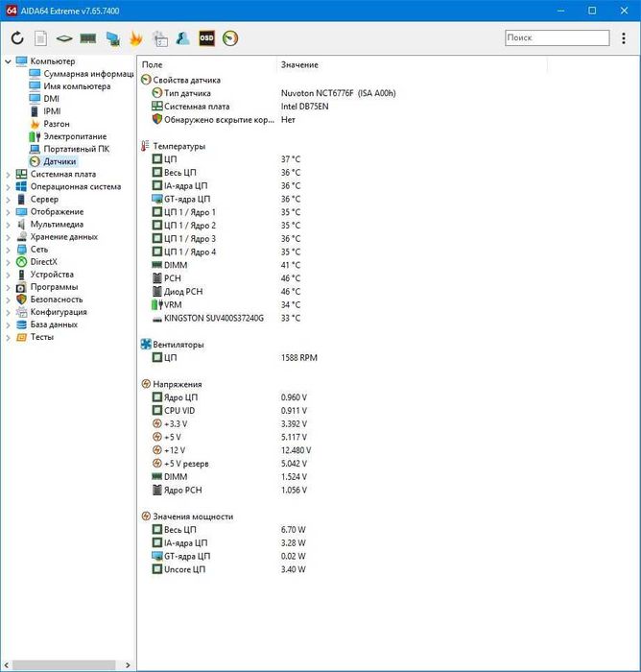The height and width of the screenshot is (672, 641).
Task: Click the Свойства датчика section icon
Action: coord(146,80)
